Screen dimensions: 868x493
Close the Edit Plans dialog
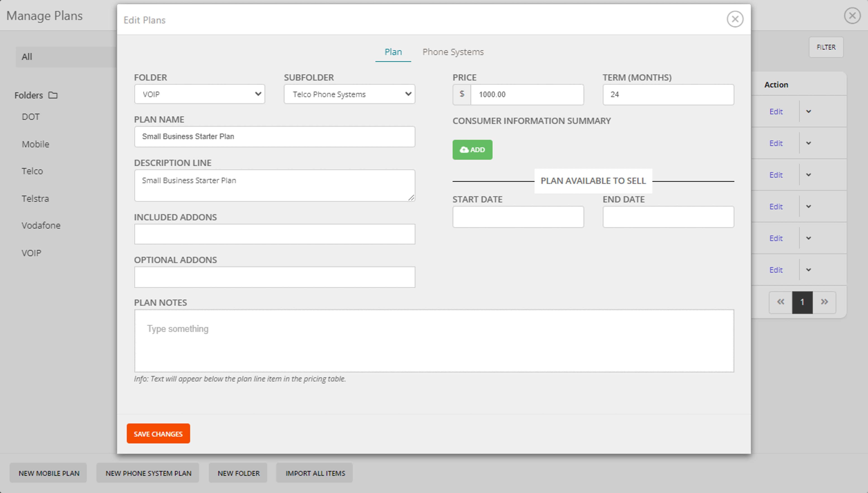pyautogui.click(x=735, y=19)
